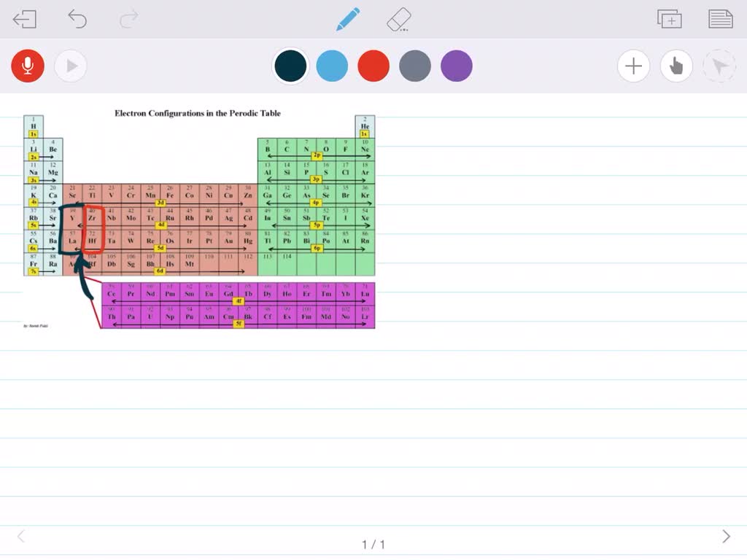Tap the back exit arrow icon
This screenshot has height=560, width=747.
coord(25,20)
